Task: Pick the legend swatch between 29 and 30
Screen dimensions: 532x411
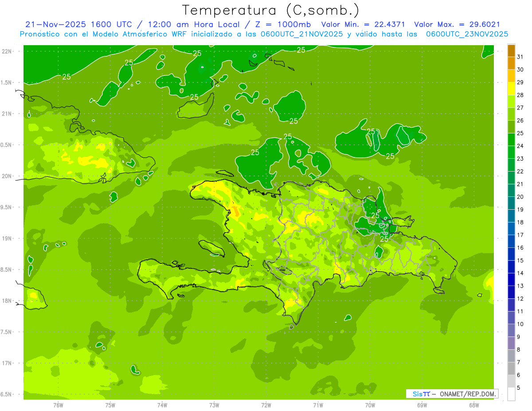Action: pos(511,76)
